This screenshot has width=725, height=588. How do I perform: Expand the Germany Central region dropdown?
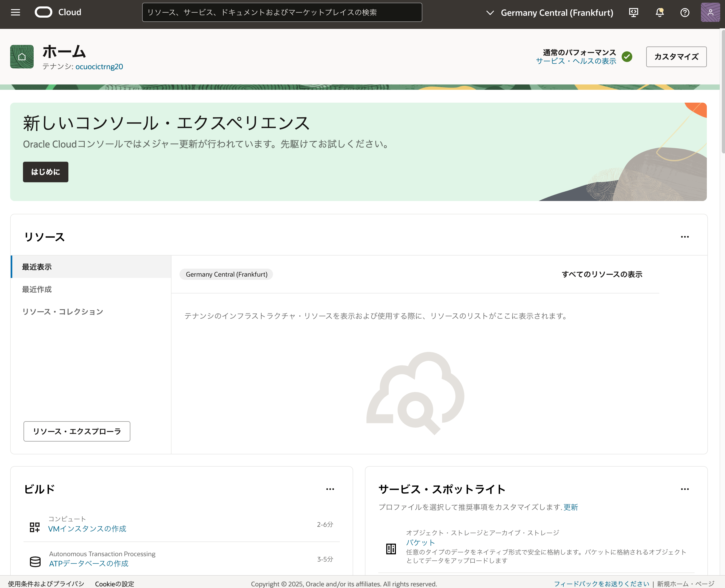(x=549, y=13)
